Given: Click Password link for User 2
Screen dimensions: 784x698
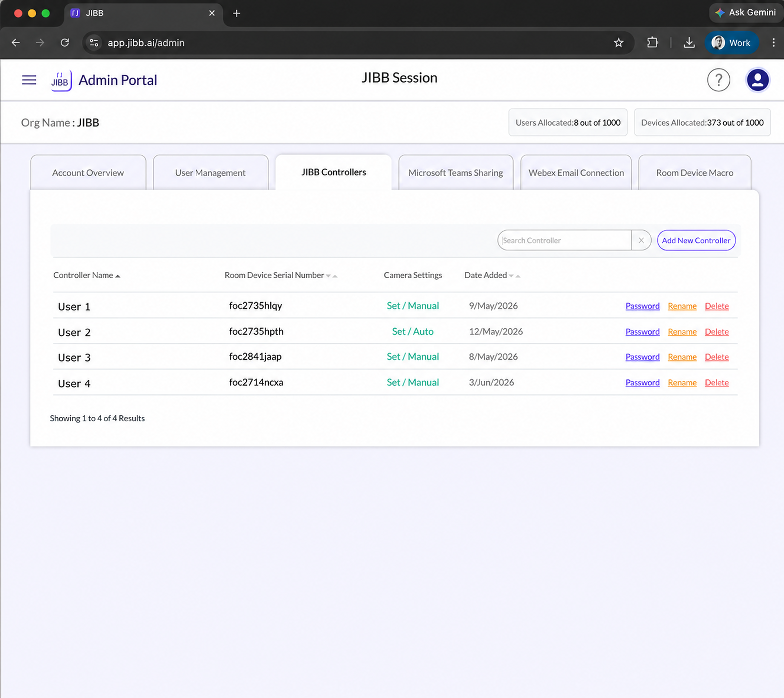Looking at the screenshot, I should tap(642, 332).
